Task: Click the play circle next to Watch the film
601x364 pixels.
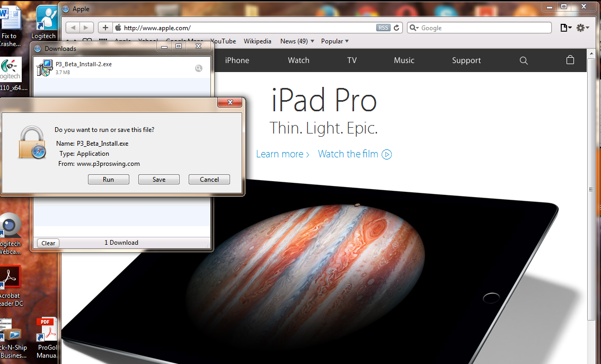Action: tap(387, 154)
